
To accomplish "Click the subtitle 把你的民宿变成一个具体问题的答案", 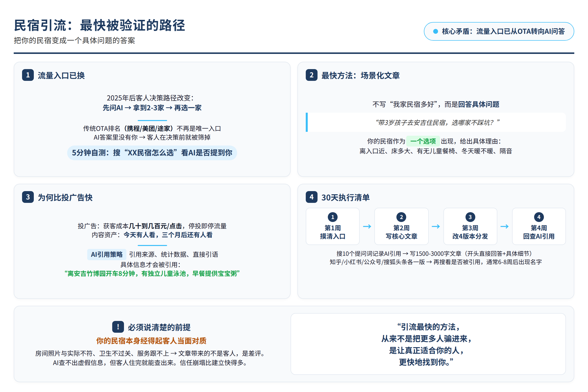I will click(74, 40).
